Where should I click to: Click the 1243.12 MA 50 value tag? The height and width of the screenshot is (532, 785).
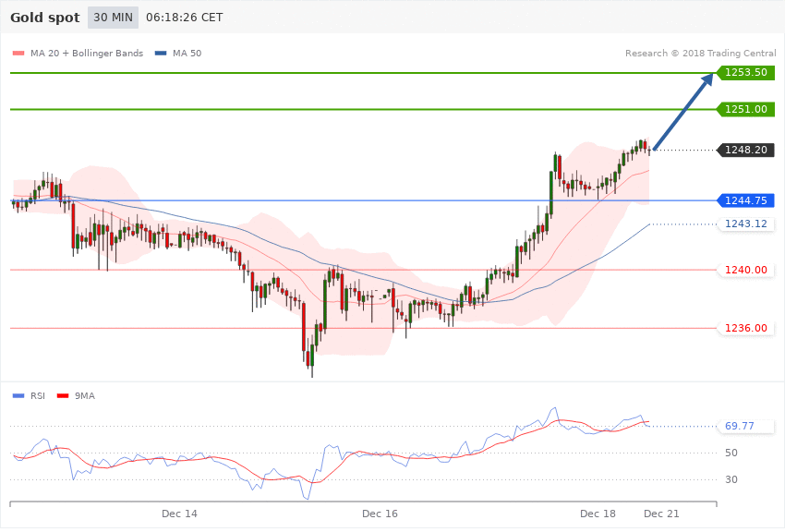pyautogui.click(x=746, y=224)
